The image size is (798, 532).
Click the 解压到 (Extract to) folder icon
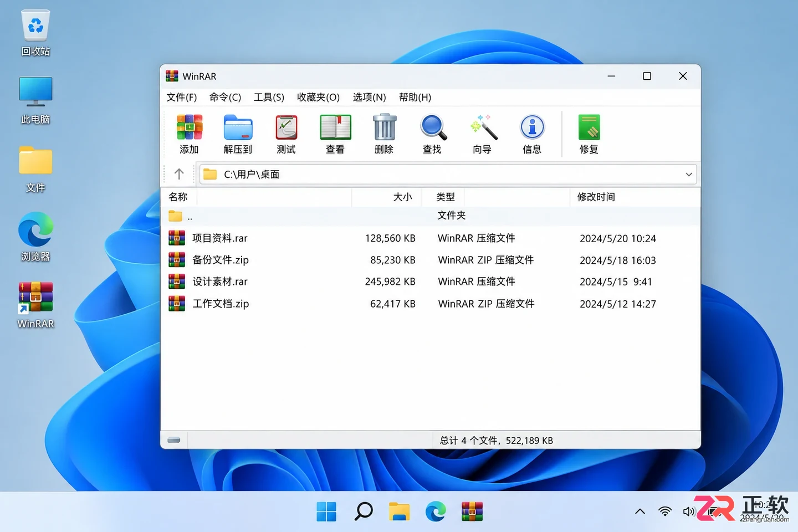click(238, 127)
